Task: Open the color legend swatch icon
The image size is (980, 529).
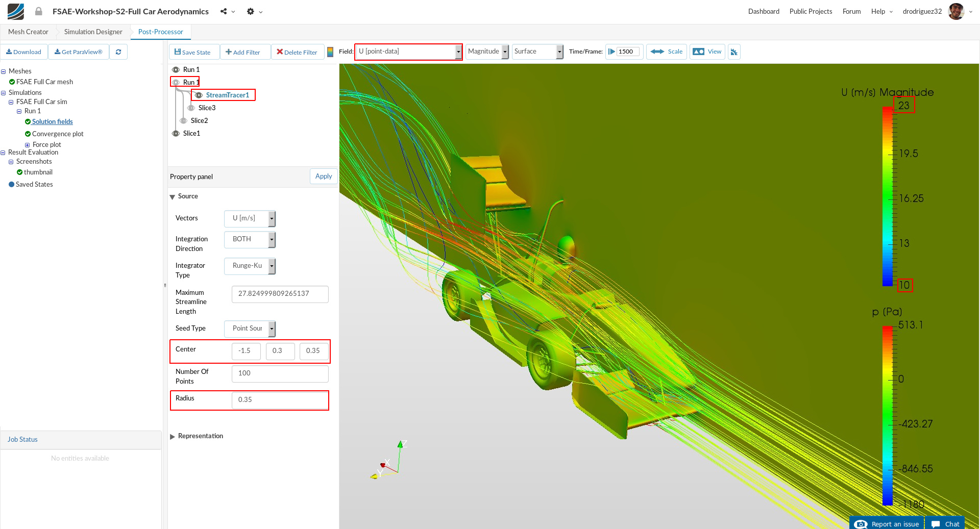Action: 330,52
